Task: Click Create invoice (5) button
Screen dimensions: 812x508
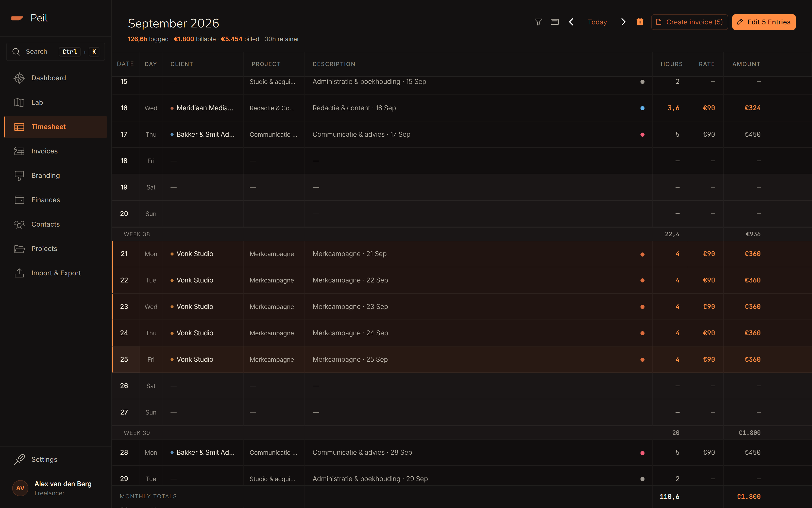Action: 689,22
